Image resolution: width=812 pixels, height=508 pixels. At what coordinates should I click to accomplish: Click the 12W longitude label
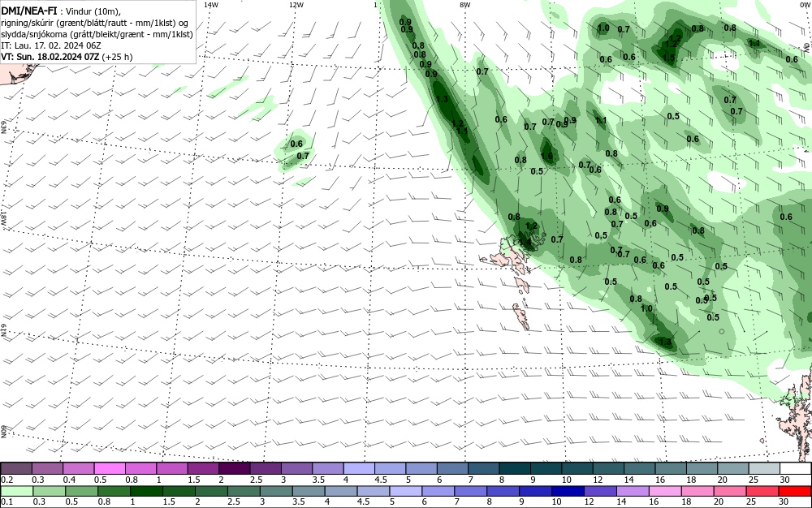tap(296, 5)
